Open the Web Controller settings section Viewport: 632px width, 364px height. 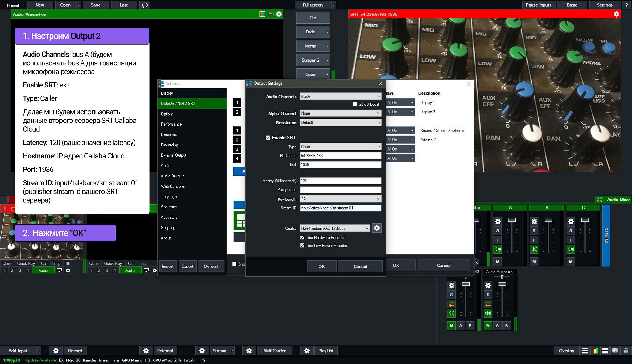(x=192, y=186)
